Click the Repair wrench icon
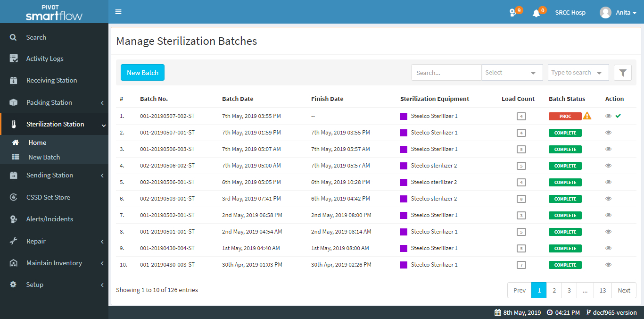The height and width of the screenshot is (319, 644). pyautogui.click(x=14, y=241)
